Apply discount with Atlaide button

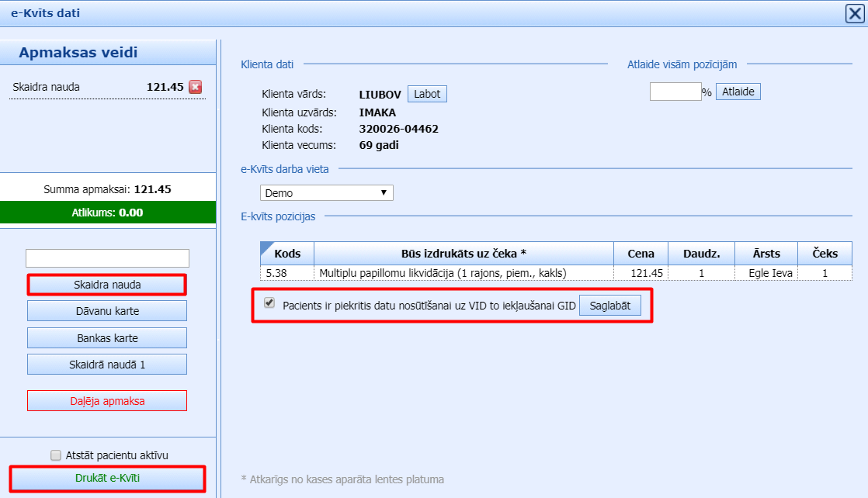click(x=738, y=92)
